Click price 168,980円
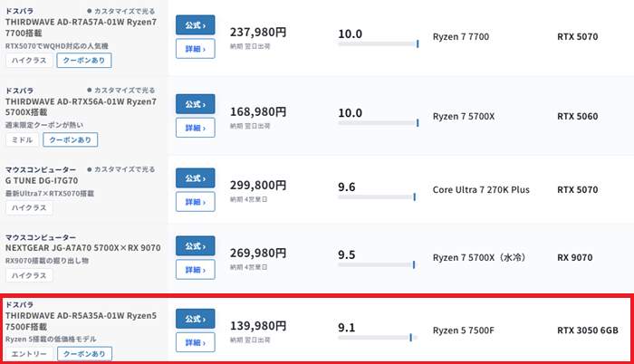 (x=258, y=111)
